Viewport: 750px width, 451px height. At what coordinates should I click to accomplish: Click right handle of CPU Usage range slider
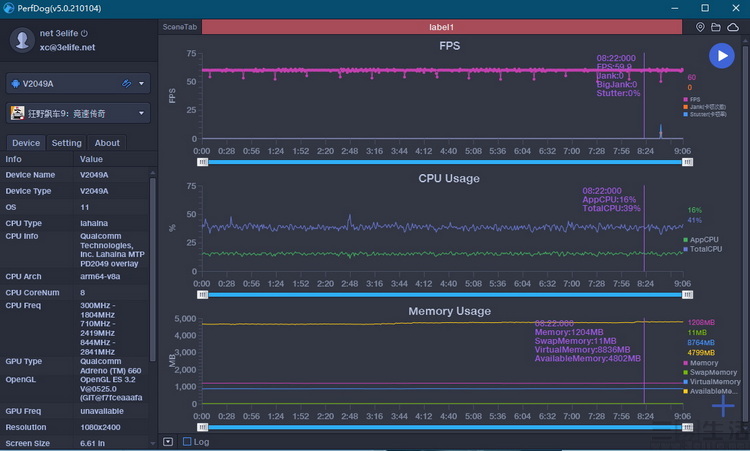coord(687,295)
